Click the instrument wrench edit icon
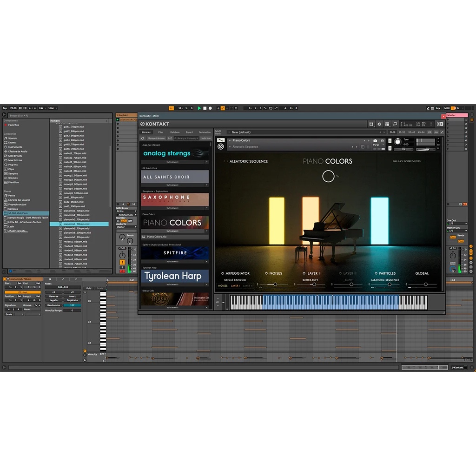This screenshot has width=476, height=476. pos(221,140)
